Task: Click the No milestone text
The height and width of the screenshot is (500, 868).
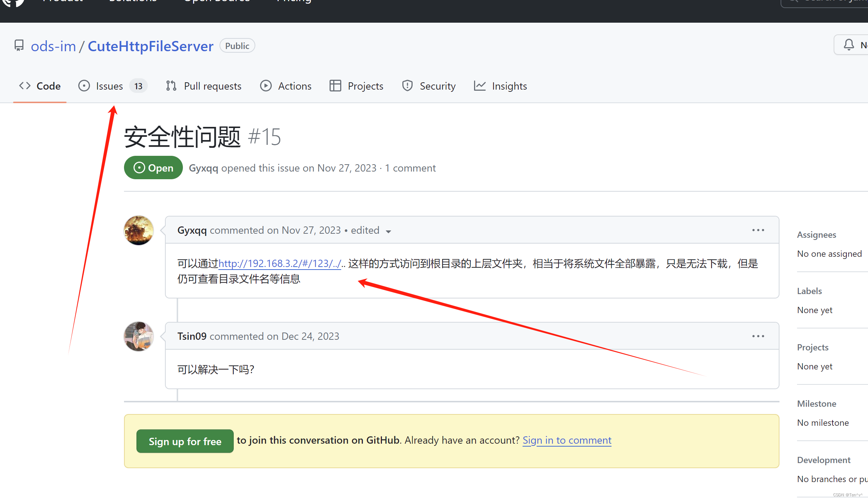Action: tap(823, 423)
